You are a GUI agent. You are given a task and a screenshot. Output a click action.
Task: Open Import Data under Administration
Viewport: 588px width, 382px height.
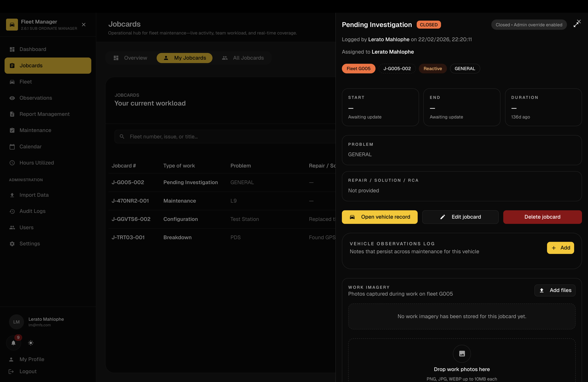point(48,195)
